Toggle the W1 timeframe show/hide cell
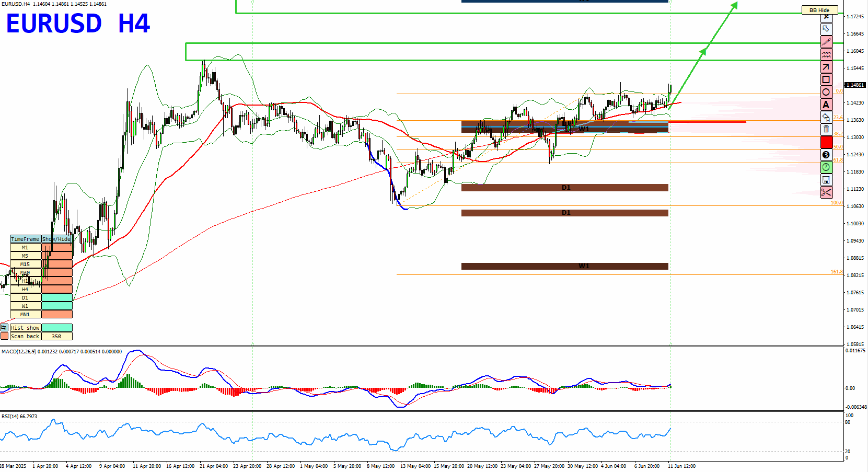The width and height of the screenshot is (868, 472). click(x=56, y=306)
